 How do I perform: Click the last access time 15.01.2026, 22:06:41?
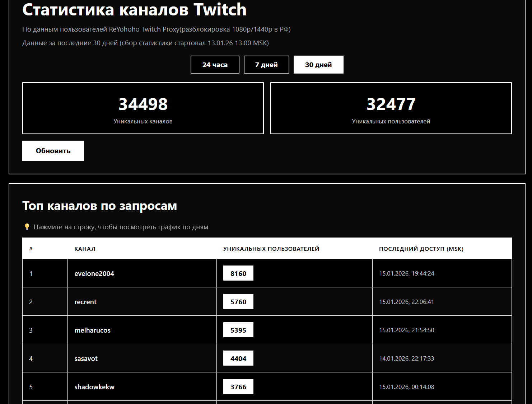coord(407,302)
